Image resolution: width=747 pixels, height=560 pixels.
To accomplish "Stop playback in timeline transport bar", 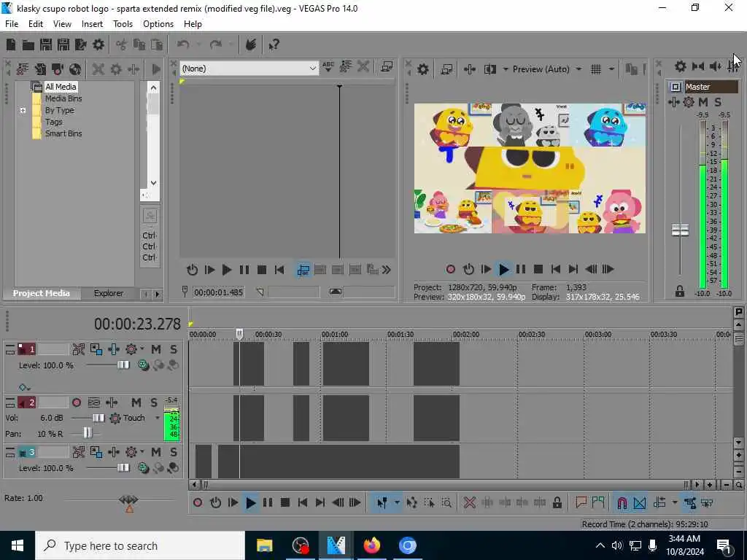I will tap(285, 502).
